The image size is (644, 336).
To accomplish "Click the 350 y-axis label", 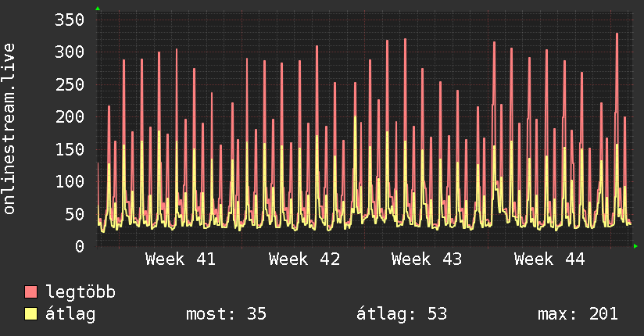I will (x=70, y=20).
